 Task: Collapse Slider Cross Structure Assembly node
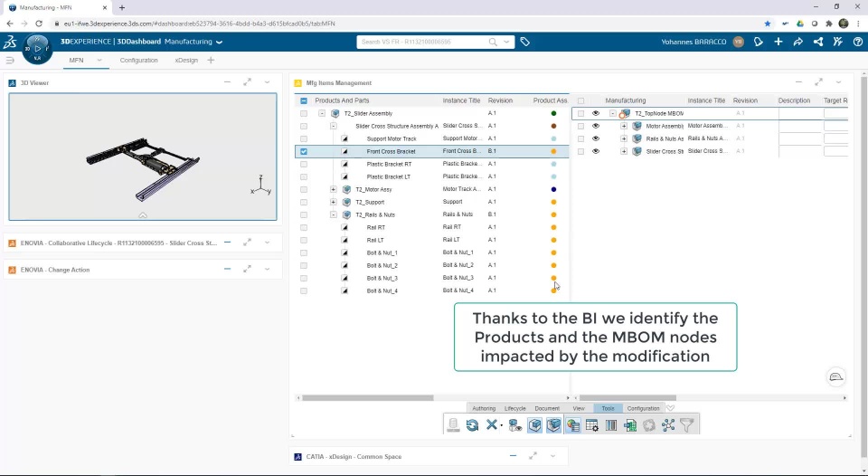point(334,126)
